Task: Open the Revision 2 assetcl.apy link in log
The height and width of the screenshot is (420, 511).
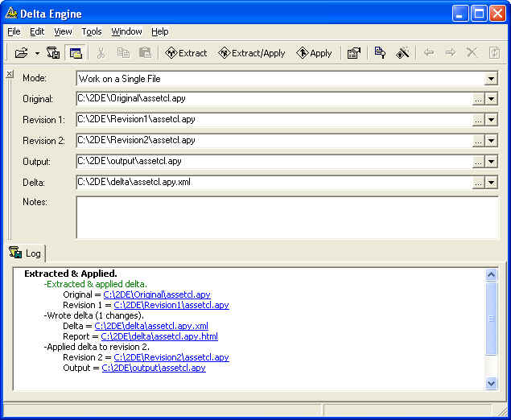Action: tap(171, 357)
